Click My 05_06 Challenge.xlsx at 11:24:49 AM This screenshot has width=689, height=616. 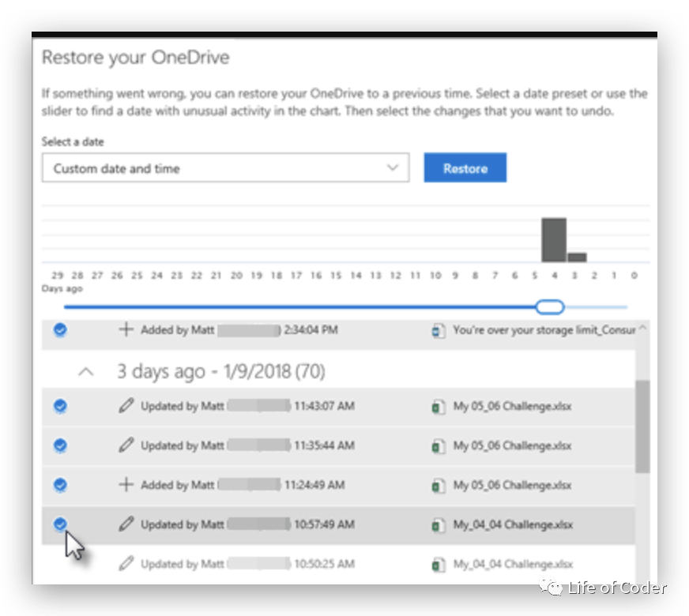(x=512, y=485)
